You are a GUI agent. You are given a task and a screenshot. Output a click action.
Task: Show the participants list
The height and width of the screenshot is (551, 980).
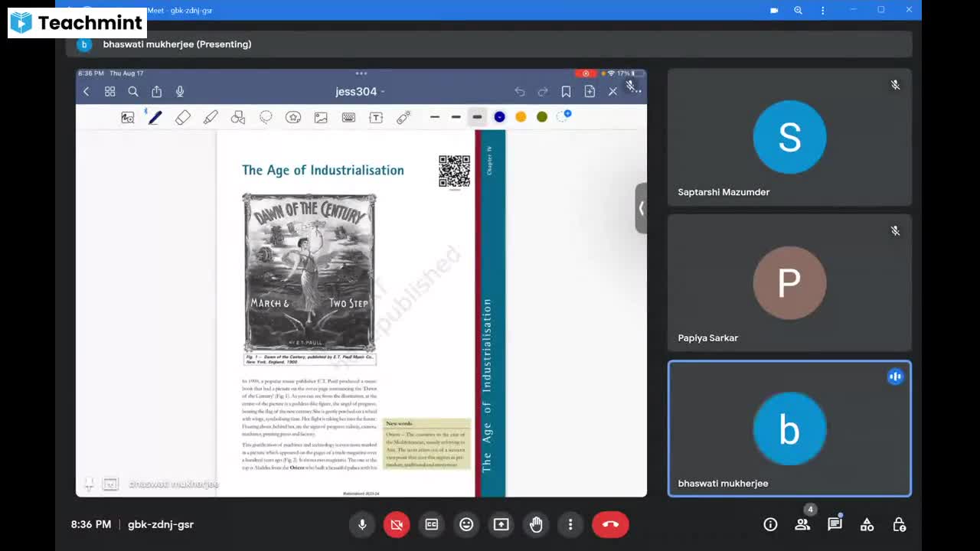coord(802,524)
